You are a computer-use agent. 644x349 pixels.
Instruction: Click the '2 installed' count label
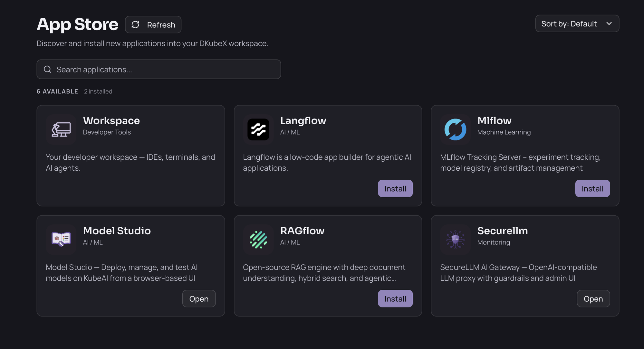tap(98, 91)
